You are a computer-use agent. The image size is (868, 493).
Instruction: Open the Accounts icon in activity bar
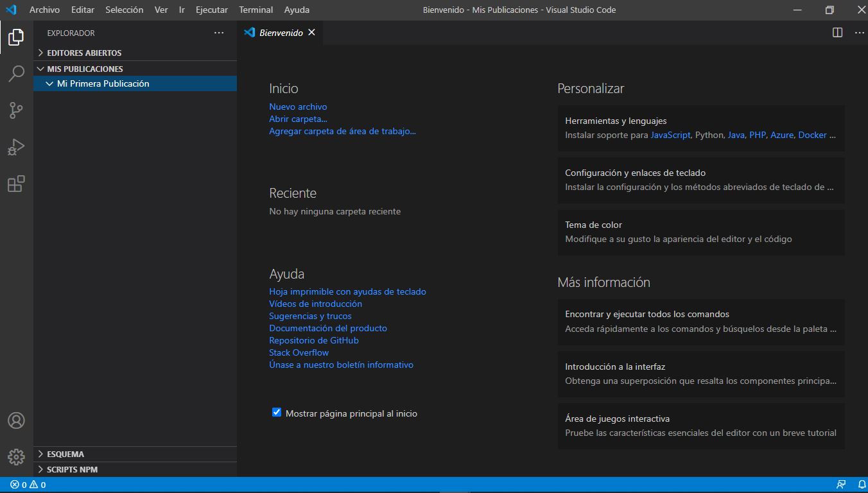pyautogui.click(x=16, y=420)
